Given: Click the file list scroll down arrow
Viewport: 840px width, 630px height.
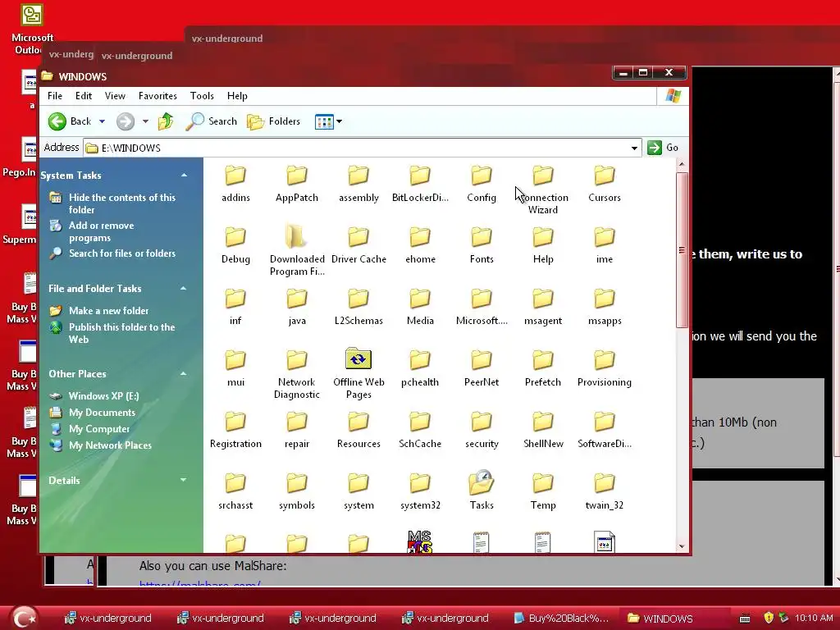Looking at the screenshot, I should click(x=682, y=546).
